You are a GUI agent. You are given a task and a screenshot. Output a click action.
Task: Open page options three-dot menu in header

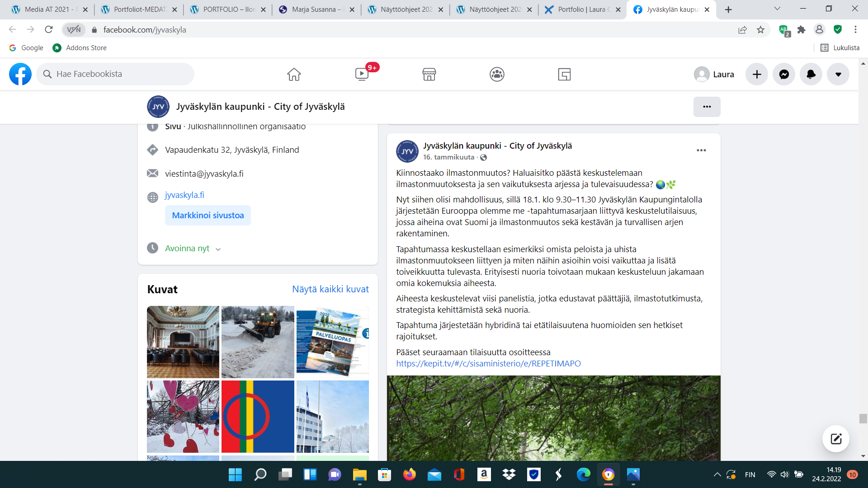[x=707, y=107]
